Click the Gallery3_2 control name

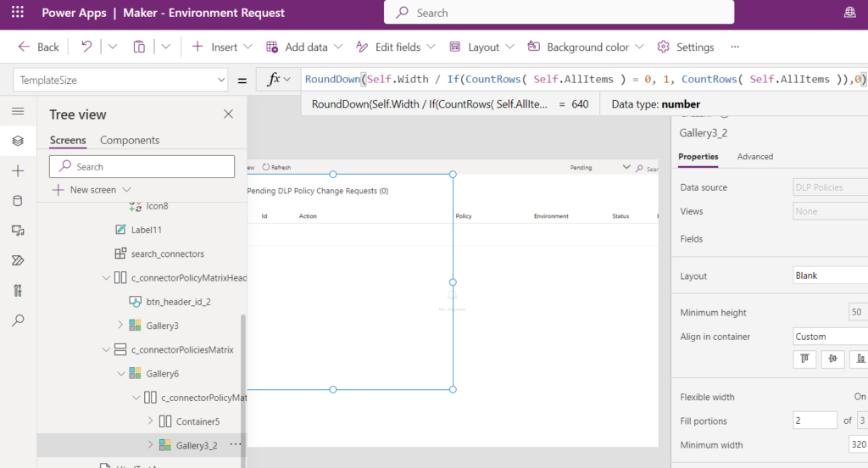[x=703, y=133]
